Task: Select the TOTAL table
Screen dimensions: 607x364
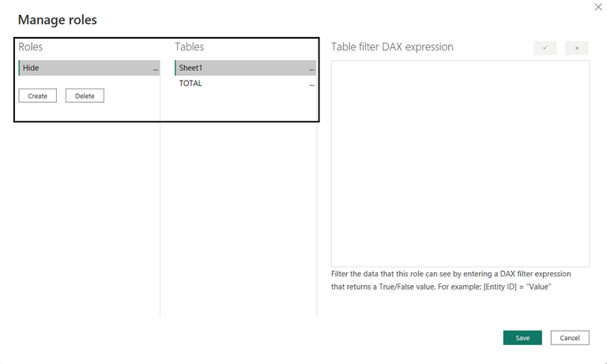Action: (246, 84)
